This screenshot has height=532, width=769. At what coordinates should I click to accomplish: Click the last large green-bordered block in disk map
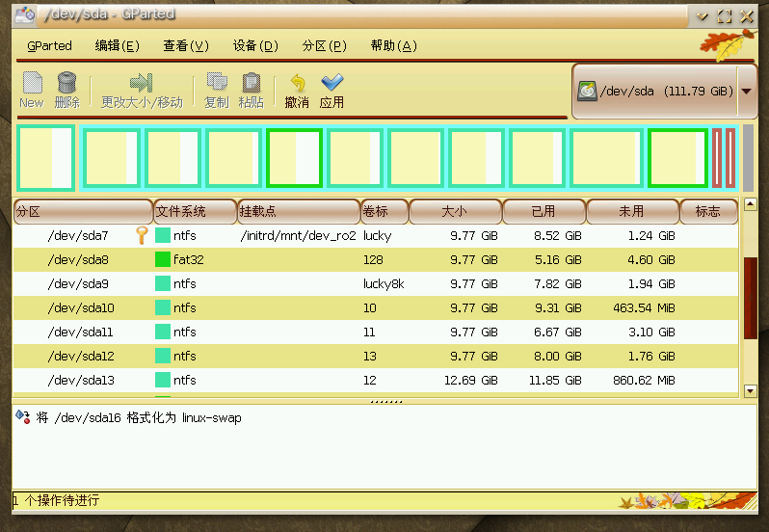pos(678,158)
